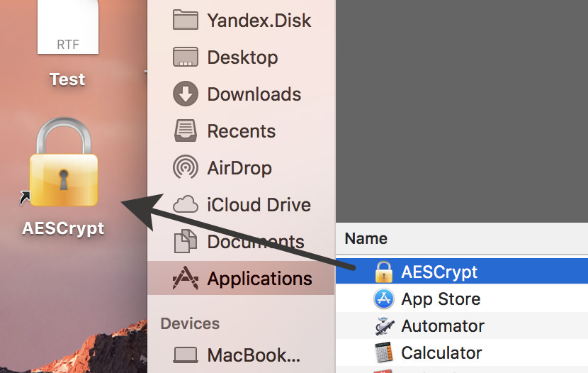This screenshot has height=373, width=588.
Task: Select iCloud Drive in the sidebar
Action: pos(259,205)
